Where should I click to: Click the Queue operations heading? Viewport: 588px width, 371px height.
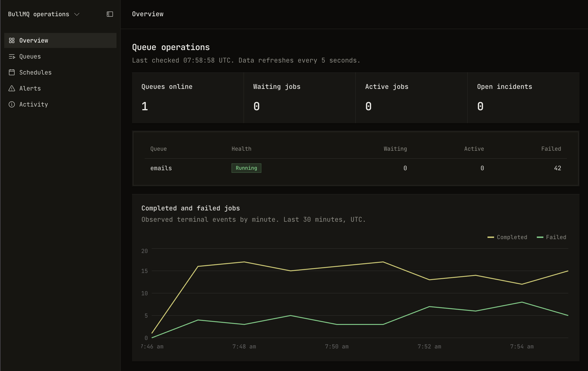click(171, 47)
